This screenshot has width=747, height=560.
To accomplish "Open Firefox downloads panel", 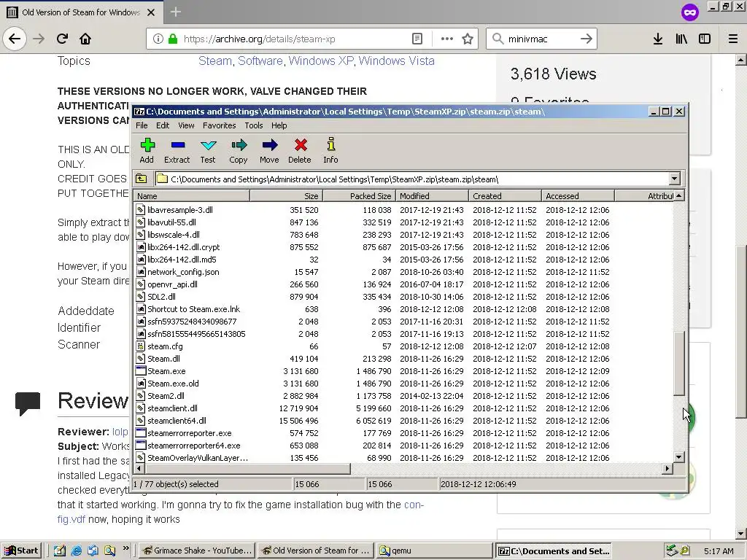I will 658,39.
